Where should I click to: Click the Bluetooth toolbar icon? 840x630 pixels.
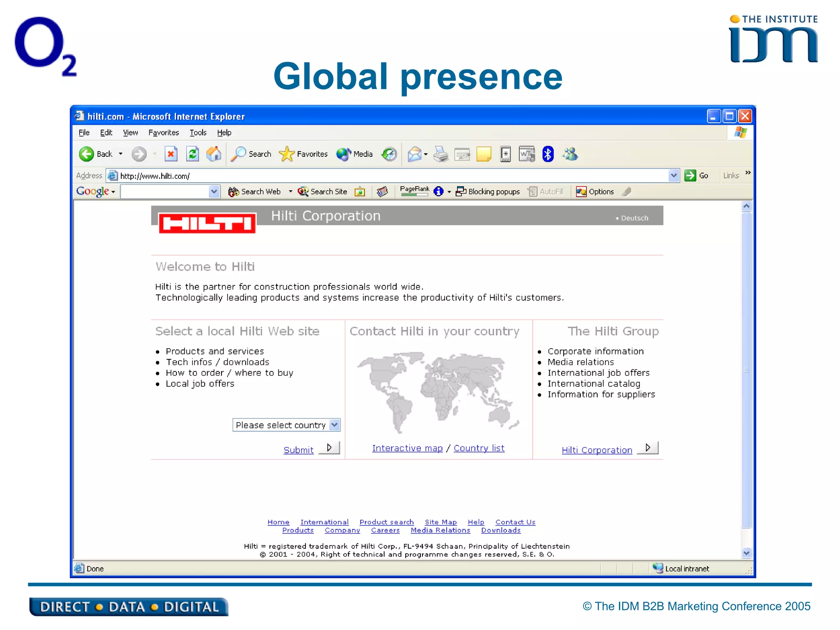coord(548,154)
